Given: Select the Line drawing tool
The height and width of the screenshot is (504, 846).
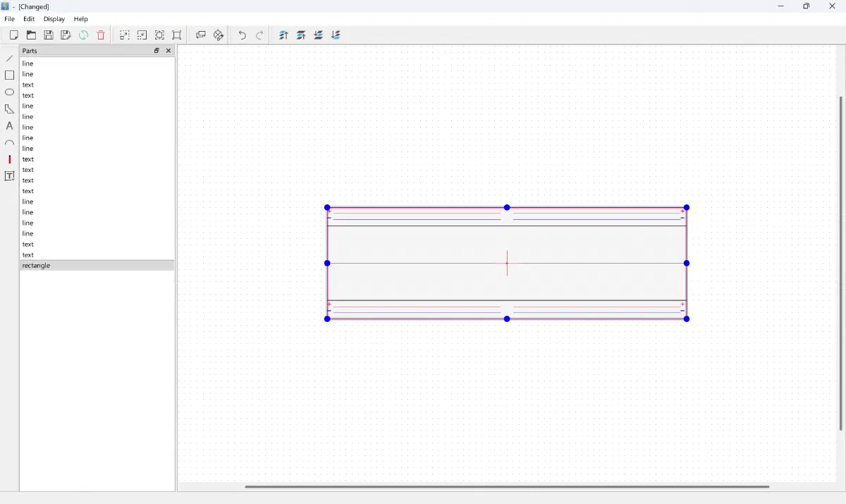Looking at the screenshot, I should tap(9, 59).
